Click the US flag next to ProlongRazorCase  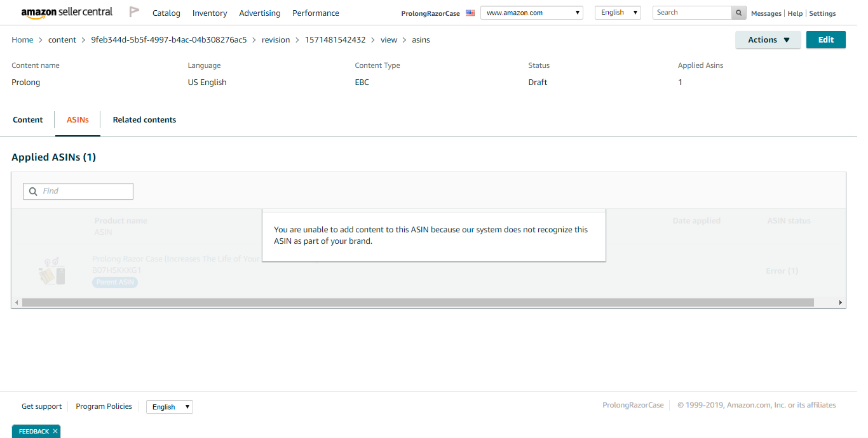point(470,11)
